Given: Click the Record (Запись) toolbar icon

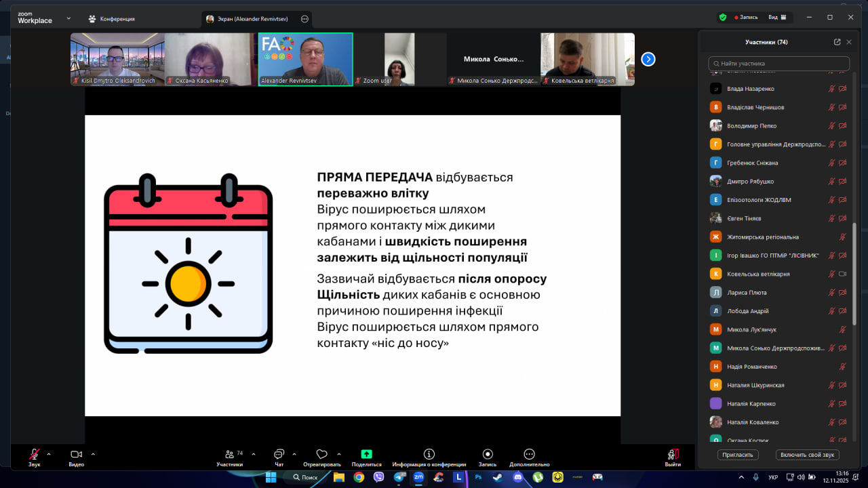Looking at the screenshot, I should coord(487,455).
